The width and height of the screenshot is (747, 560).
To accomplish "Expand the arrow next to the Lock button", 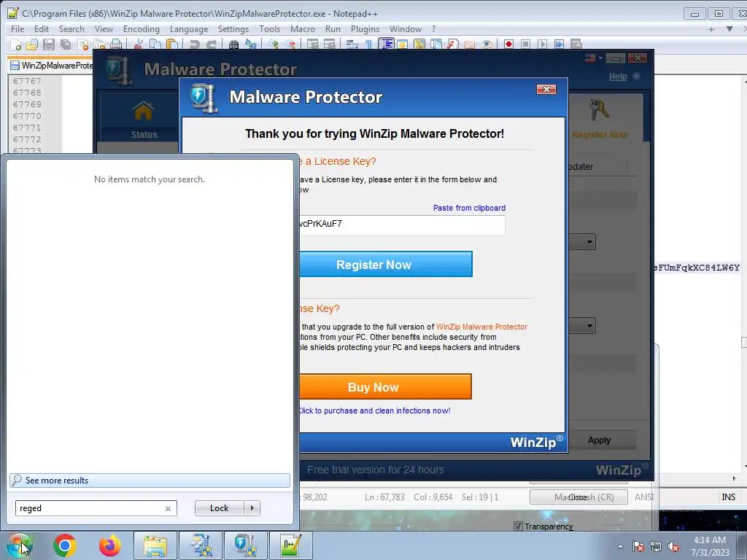I will (252, 508).
